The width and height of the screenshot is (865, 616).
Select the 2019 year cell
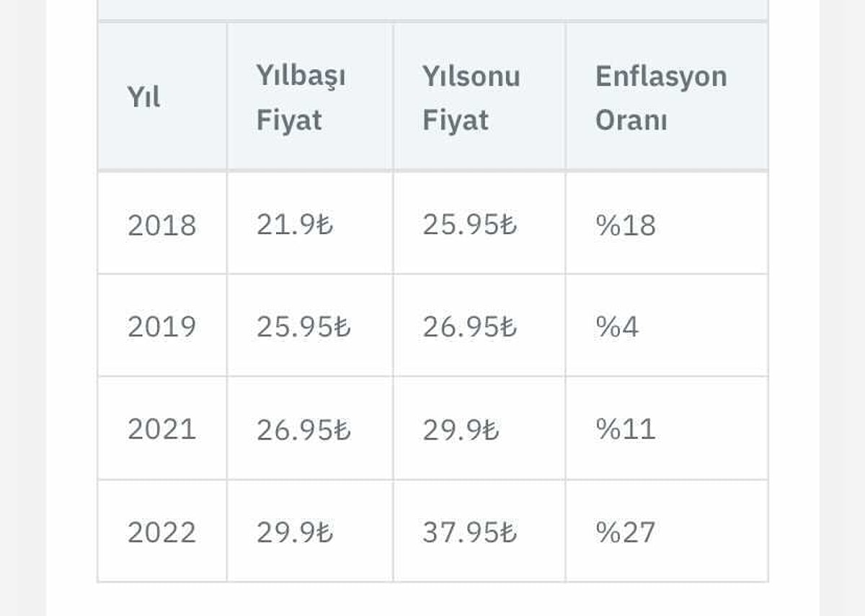(x=162, y=327)
